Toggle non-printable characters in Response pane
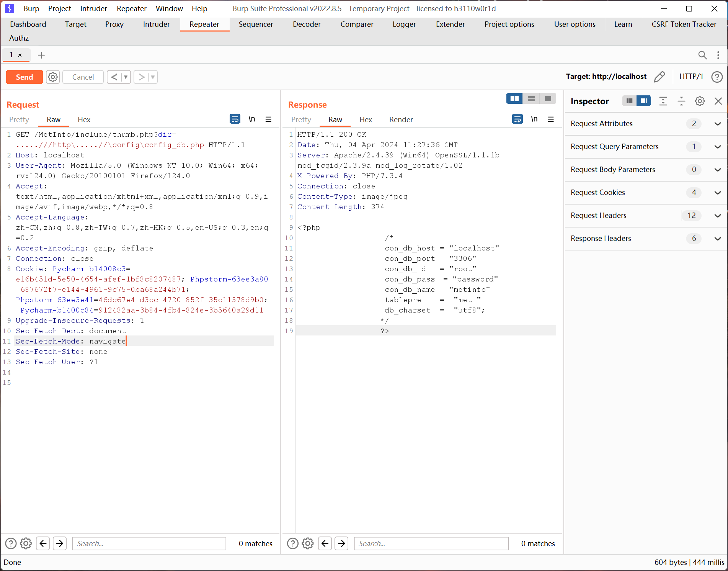The width and height of the screenshot is (728, 571). point(534,119)
